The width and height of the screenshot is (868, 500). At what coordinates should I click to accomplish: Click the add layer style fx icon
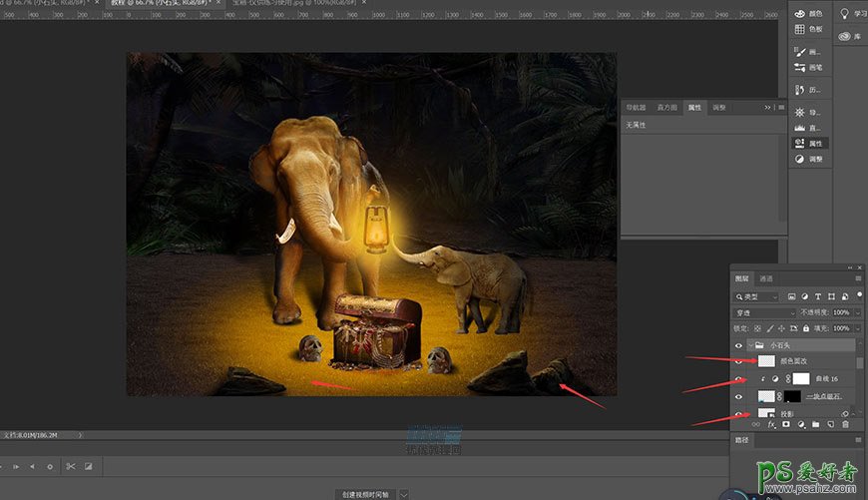(x=771, y=424)
